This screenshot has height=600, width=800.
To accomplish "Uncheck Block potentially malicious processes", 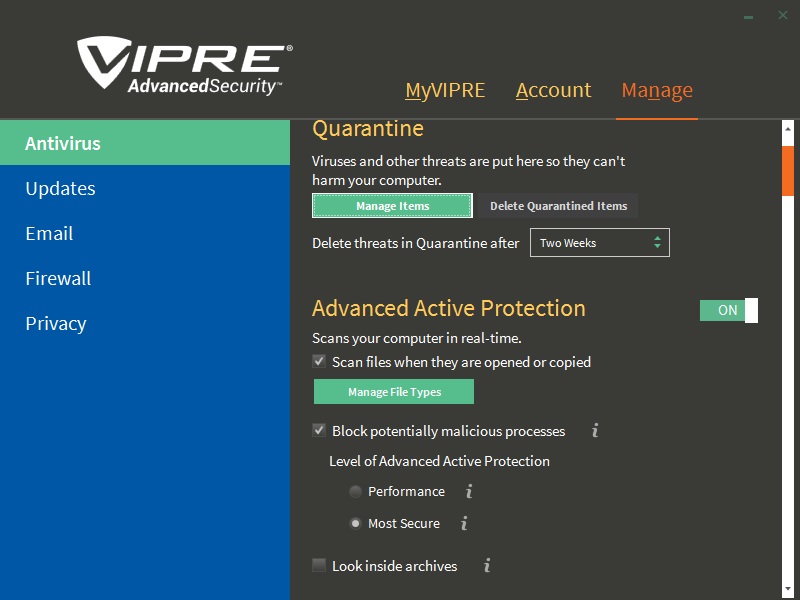I will (x=319, y=431).
